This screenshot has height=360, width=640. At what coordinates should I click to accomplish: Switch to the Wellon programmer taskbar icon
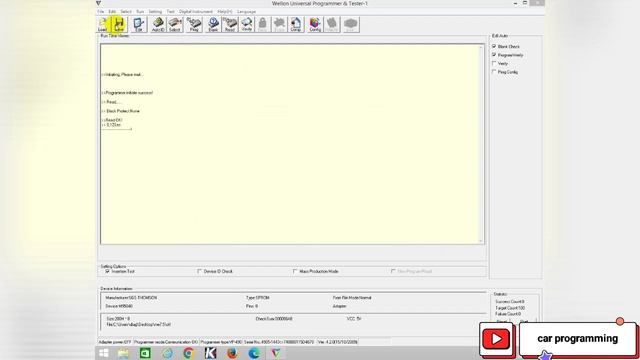pos(276,353)
